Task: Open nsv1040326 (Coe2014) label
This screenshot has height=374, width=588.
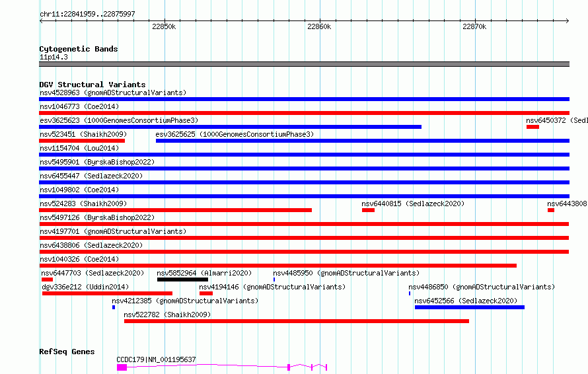Action: pos(79,259)
